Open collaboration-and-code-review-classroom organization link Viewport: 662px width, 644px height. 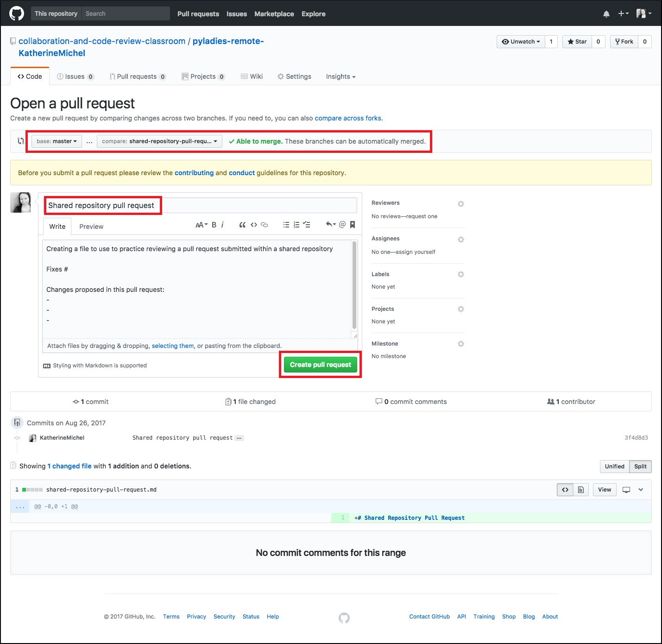(102, 41)
